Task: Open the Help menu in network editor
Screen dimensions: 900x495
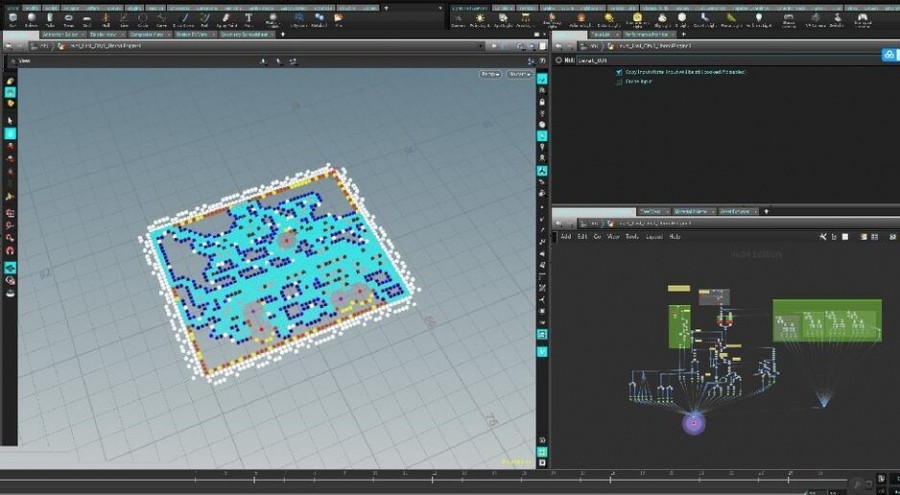Action: click(x=674, y=237)
